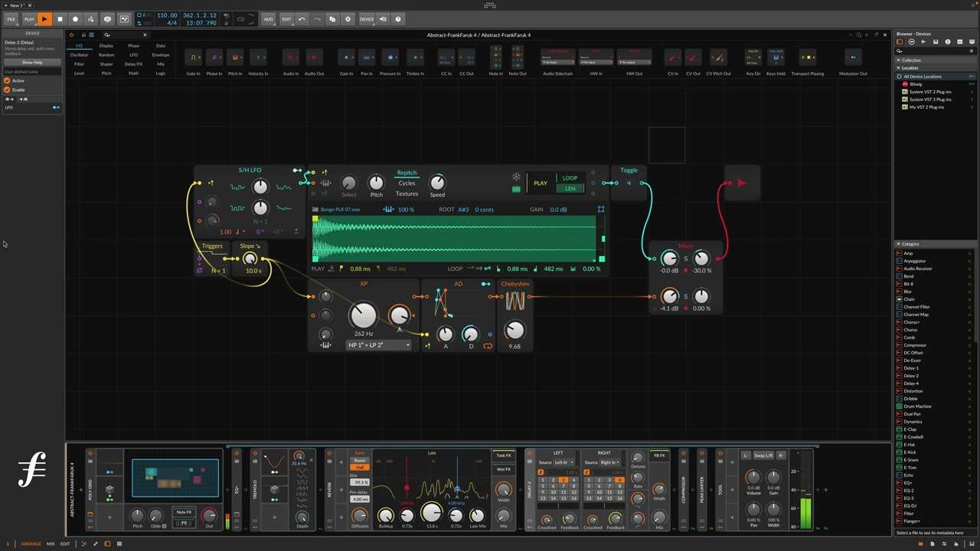The height and width of the screenshot is (551, 980).
Task: Expand the Location section in browser
Action: coord(936,67)
